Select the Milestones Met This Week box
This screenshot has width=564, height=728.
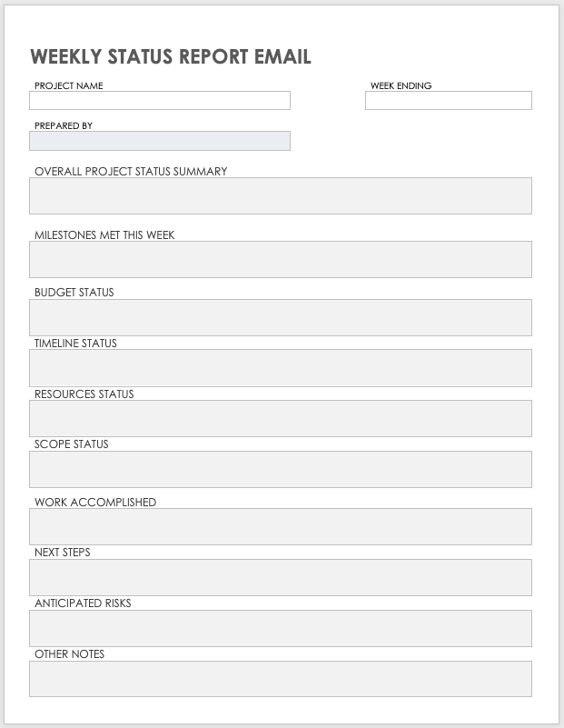point(280,259)
